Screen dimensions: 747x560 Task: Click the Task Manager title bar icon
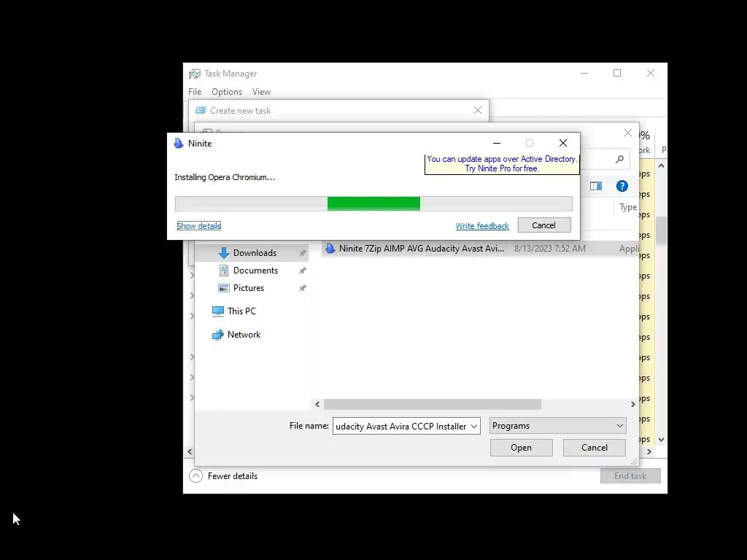[x=194, y=74]
